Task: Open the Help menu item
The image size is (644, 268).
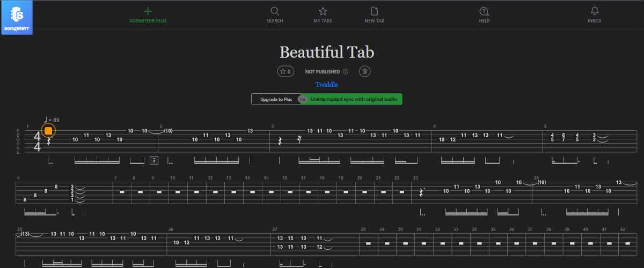Action: pyautogui.click(x=484, y=11)
